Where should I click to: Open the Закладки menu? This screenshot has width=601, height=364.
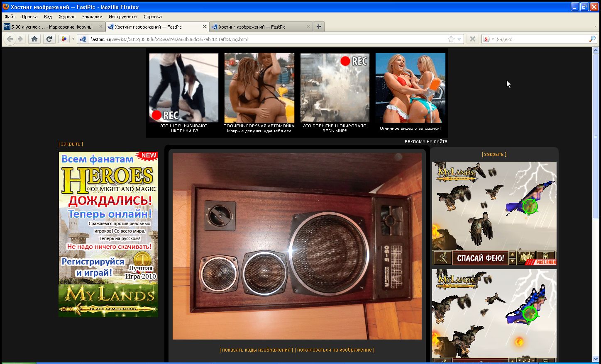point(92,17)
